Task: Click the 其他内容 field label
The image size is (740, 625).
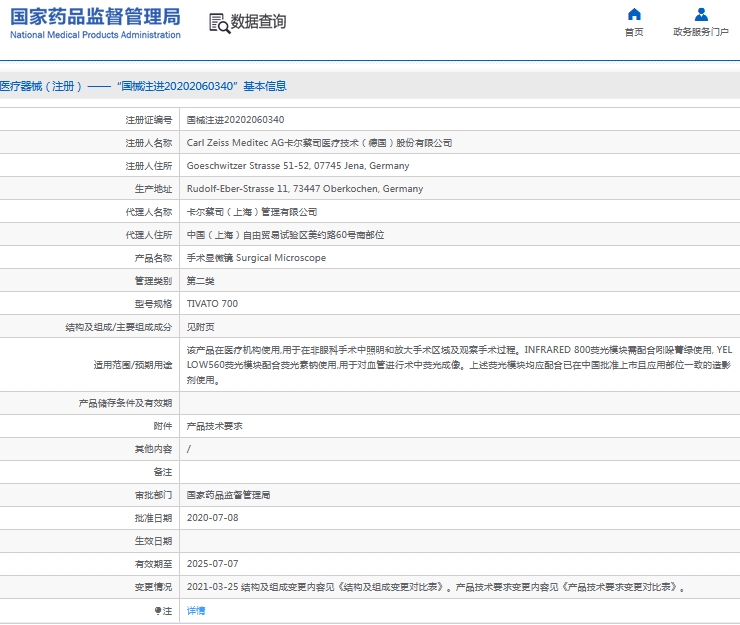Action: (x=153, y=449)
